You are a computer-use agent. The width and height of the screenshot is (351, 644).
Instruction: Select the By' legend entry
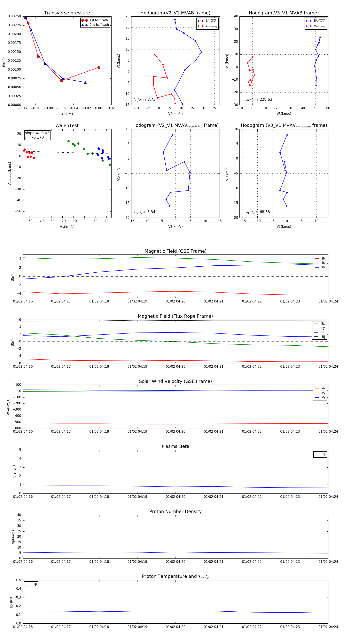(x=320, y=328)
